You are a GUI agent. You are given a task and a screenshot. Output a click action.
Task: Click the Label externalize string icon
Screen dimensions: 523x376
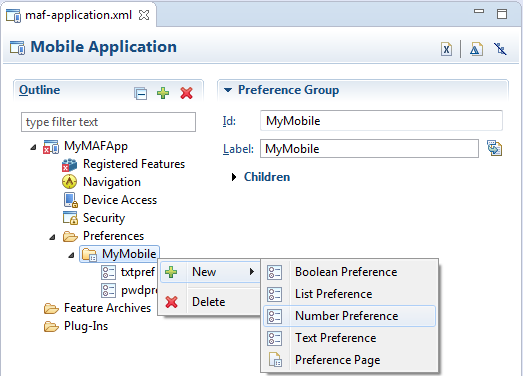[494, 148]
